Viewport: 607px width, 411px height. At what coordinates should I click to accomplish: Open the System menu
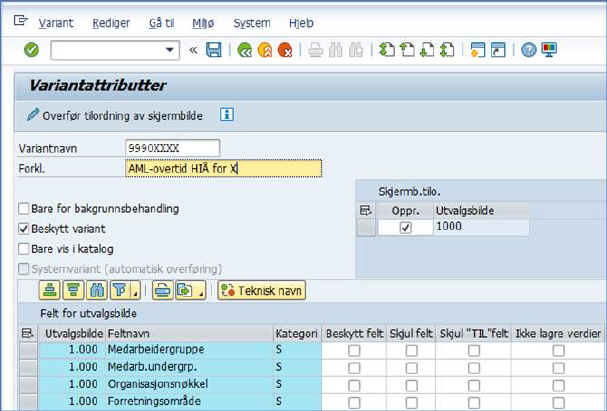pyautogui.click(x=252, y=23)
